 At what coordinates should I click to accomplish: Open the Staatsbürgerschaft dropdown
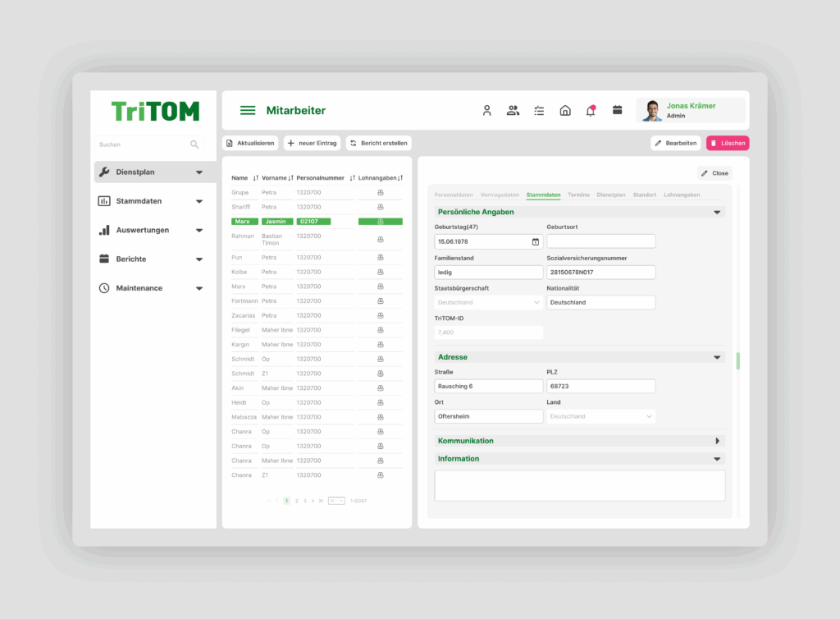(489, 302)
